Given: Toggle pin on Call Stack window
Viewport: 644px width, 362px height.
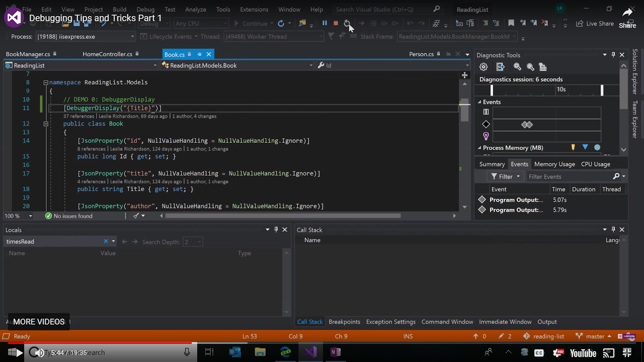Looking at the screenshot, I should pos(613,229).
